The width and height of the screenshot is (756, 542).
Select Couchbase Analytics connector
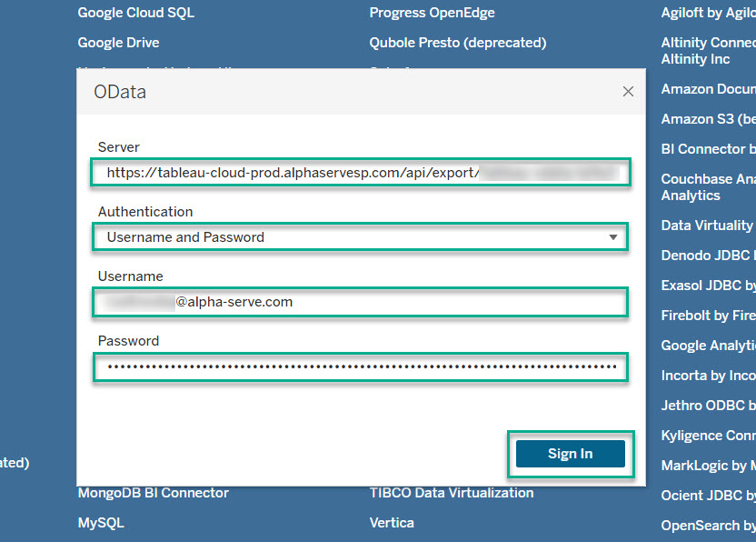708,186
